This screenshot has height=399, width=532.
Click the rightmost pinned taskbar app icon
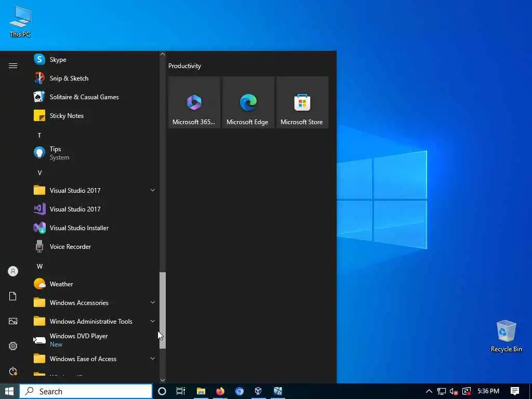point(278,391)
